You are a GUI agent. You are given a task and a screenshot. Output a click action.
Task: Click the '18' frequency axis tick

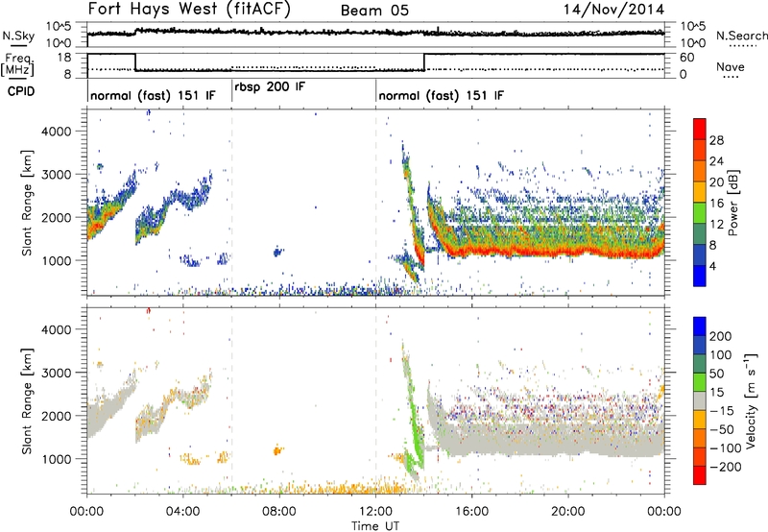pyautogui.click(x=64, y=58)
